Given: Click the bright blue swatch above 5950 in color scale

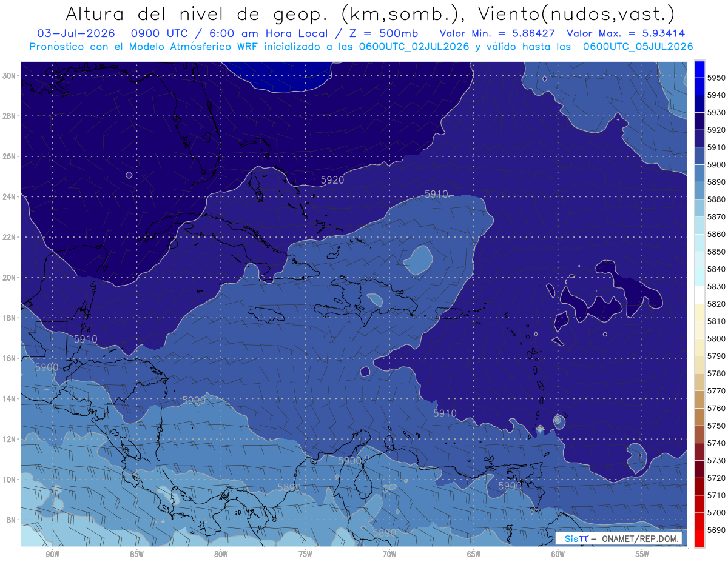Looking at the screenshot, I should [699, 69].
